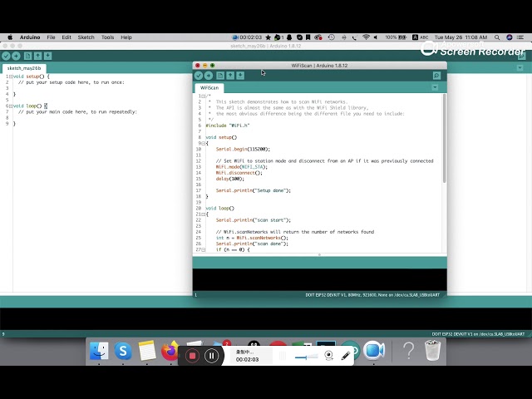Open Serial Monitor in WiFiScan window

pyautogui.click(x=436, y=76)
